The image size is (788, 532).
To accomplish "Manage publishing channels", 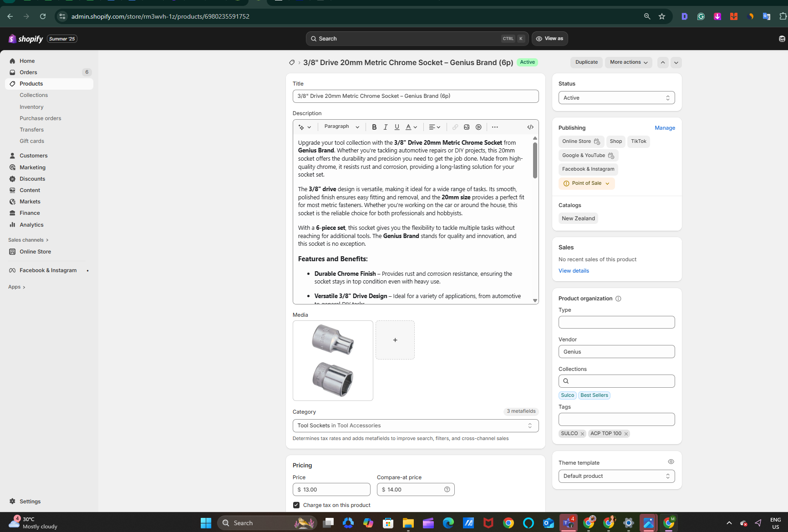I will pos(665,128).
